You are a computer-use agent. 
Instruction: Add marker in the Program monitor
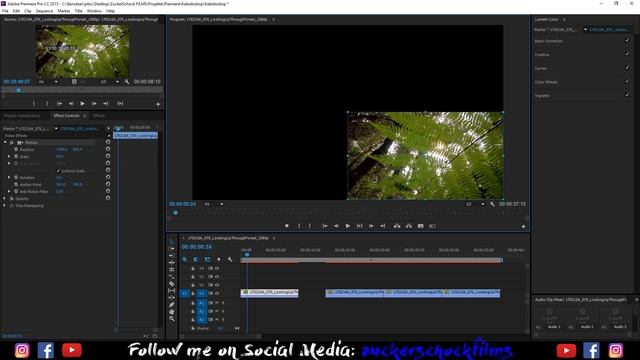tap(287, 226)
